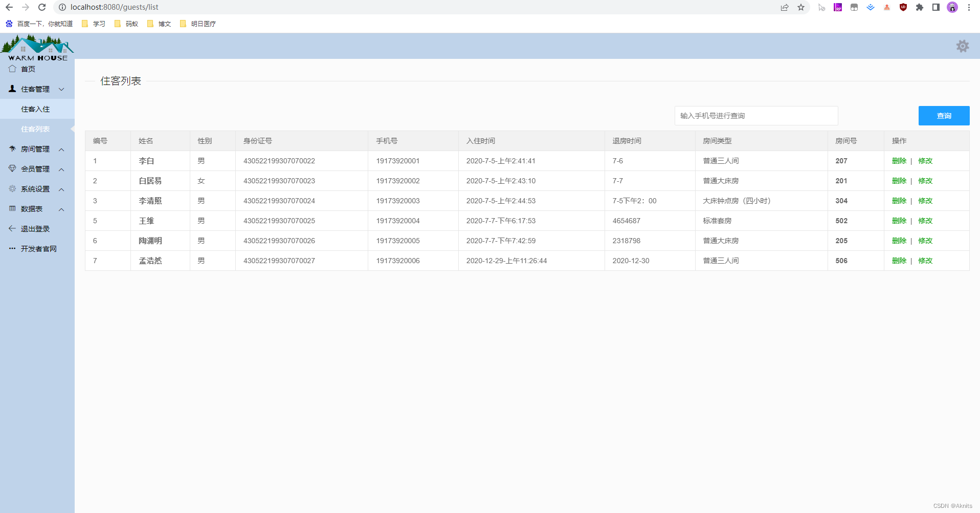Image resolution: width=980 pixels, height=513 pixels.
Task: Open the extensions puzzle icon
Action: point(920,7)
